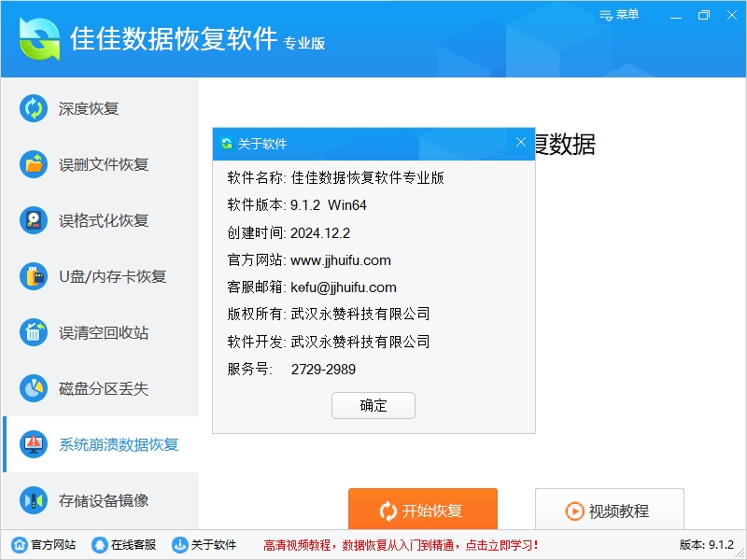
Task: Click the 关于软件 link in the bottom bar
Action: tap(214, 544)
